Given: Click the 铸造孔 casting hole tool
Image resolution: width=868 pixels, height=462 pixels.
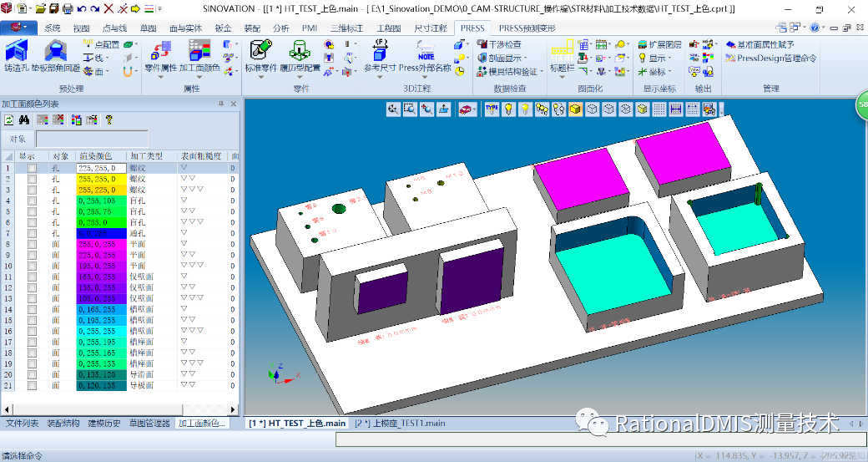Looking at the screenshot, I should point(17,56).
